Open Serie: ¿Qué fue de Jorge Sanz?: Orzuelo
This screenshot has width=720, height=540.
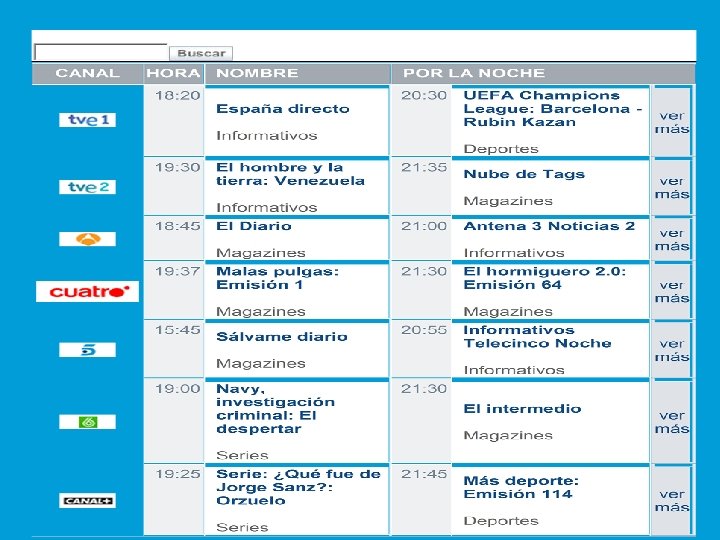pos(298,487)
